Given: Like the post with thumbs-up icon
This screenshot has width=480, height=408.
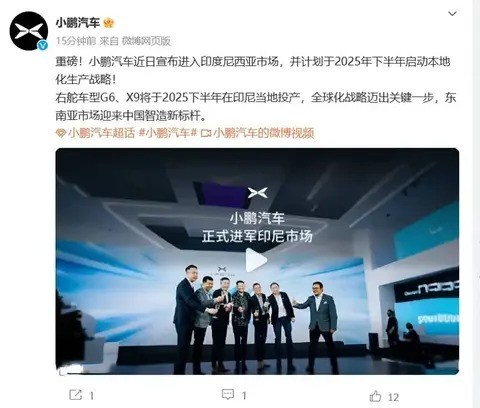Looking at the screenshot, I should tap(375, 396).
